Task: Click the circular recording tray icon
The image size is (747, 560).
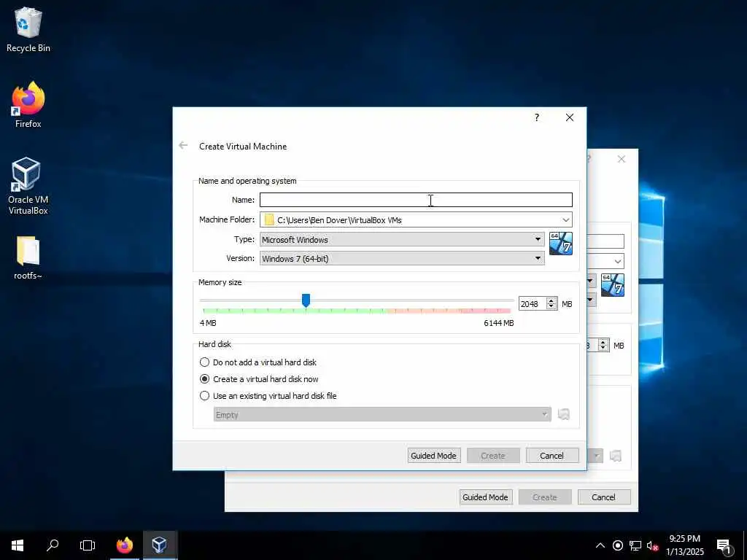Action: (x=617, y=545)
